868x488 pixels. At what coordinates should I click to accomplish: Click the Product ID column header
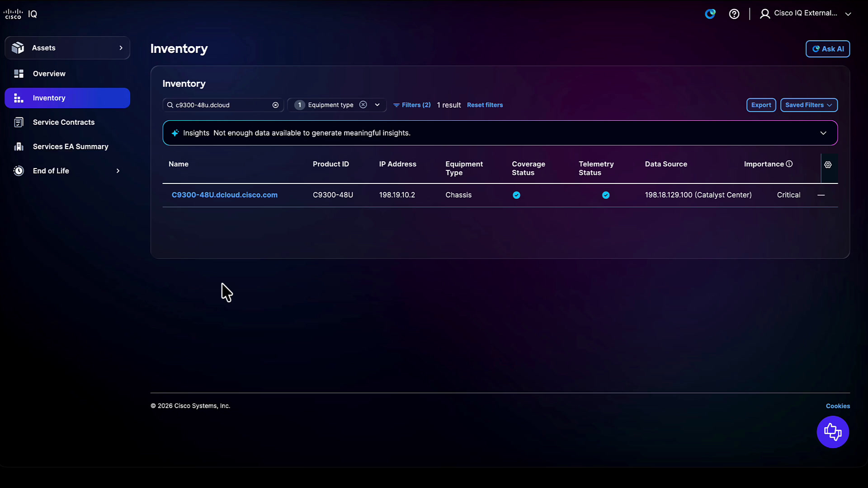331,164
